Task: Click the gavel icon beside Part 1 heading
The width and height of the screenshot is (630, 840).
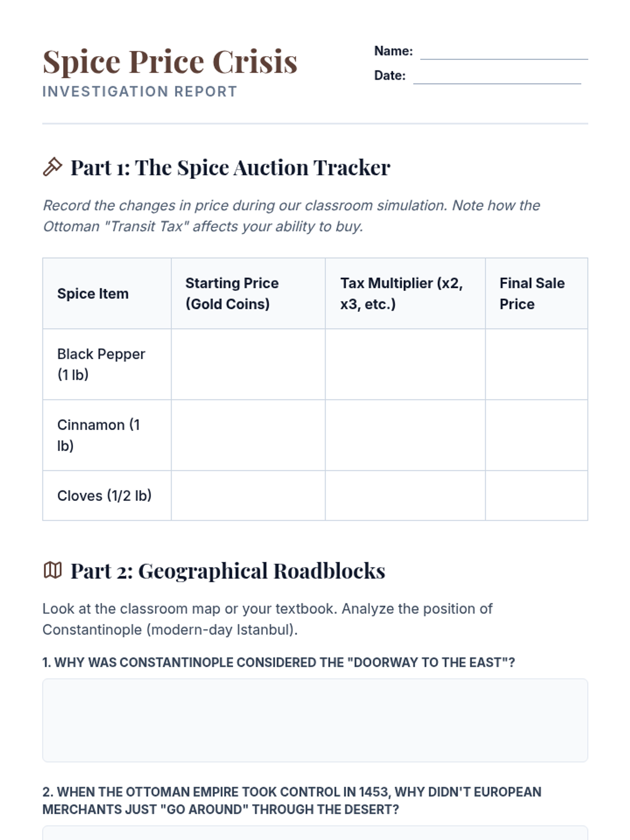Action: pos(52,167)
